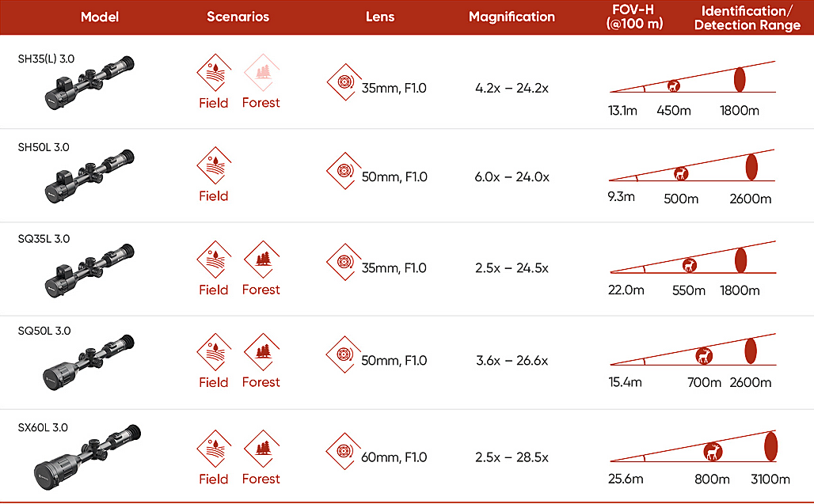Click the Magnification column header
The height and width of the screenshot is (504, 814).
[x=512, y=17]
